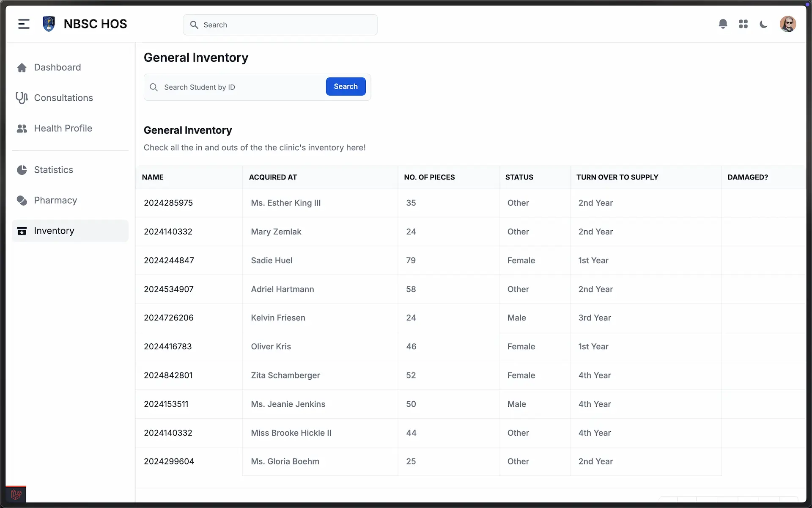
Task: Open Dashboard from the sidebar
Action: coord(70,67)
